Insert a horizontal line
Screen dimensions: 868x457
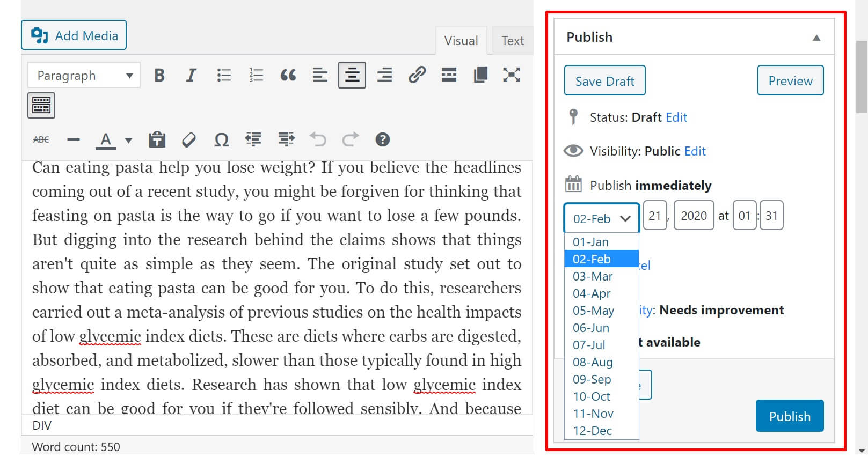(x=74, y=140)
